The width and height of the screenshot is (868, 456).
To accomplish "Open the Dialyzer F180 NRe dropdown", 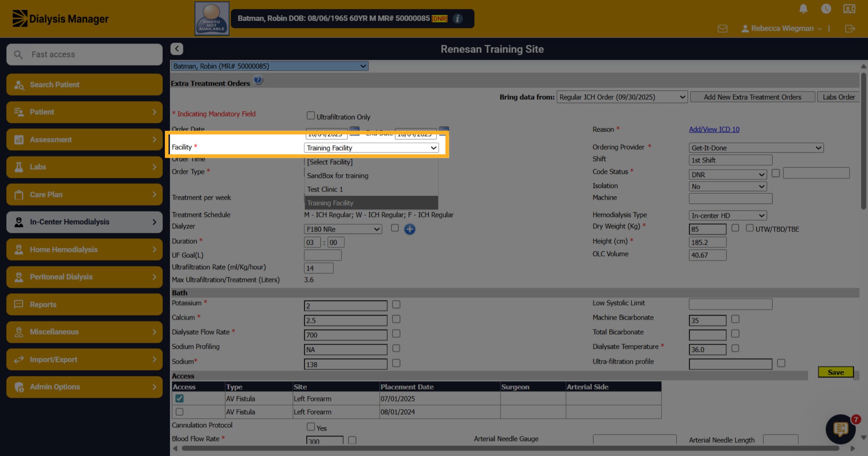I will pyautogui.click(x=343, y=229).
